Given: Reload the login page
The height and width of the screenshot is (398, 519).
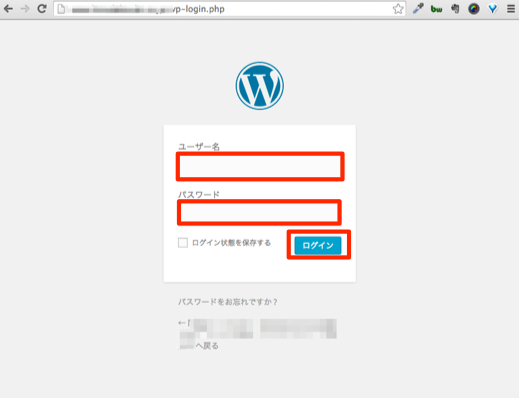Looking at the screenshot, I should (x=42, y=9).
